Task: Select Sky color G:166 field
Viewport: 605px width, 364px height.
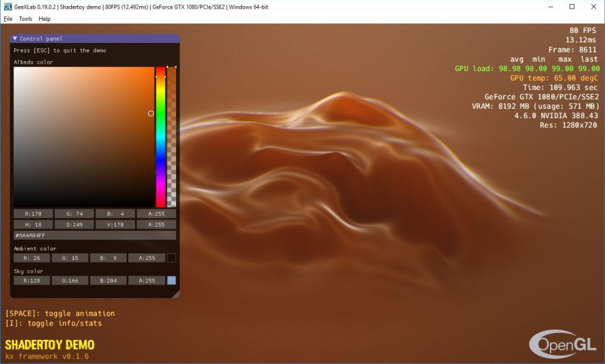Action: pos(70,281)
